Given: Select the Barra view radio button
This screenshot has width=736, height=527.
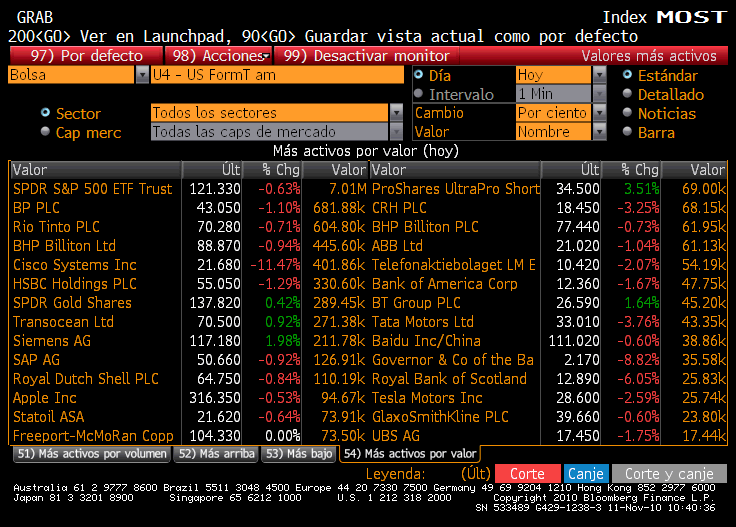Looking at the screenshot, I should (x=627, y=131).
